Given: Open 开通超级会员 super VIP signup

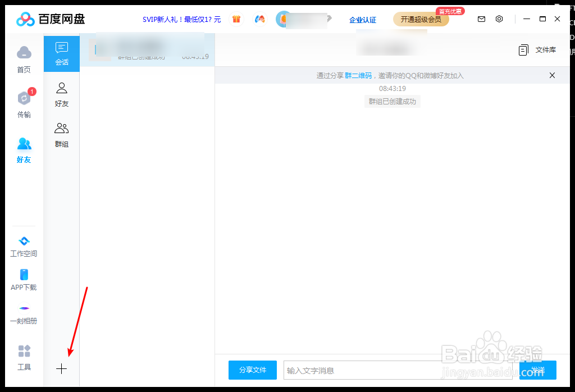Looking at the screenshot, I should pyautogui.click(x=422, y=19).
